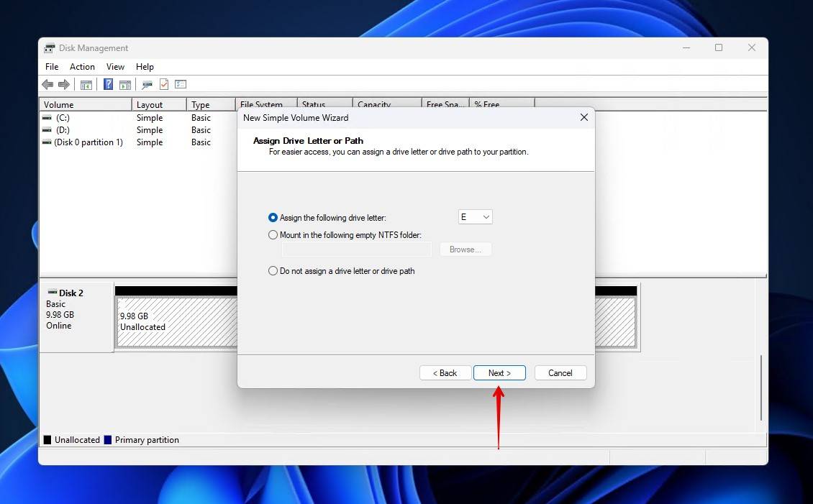Open the Action menu
The image size is (813, 504).
click(x=82, y=67)
